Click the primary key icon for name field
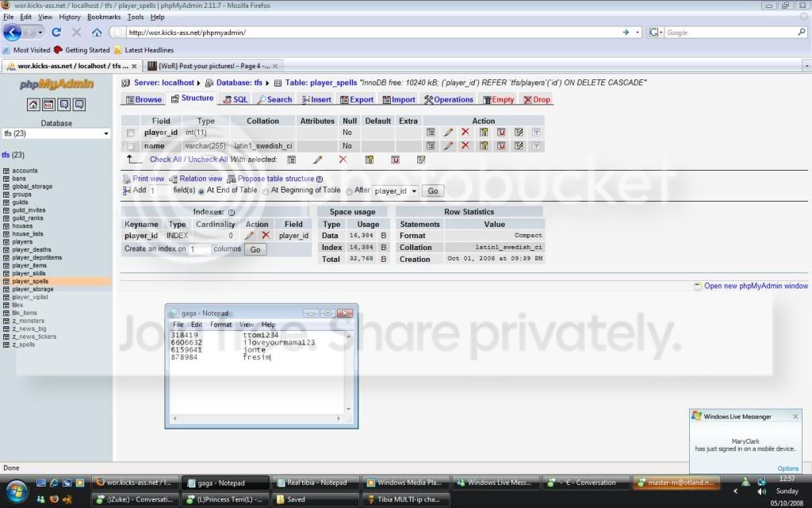The image size is (812, 508). point(484,146)
